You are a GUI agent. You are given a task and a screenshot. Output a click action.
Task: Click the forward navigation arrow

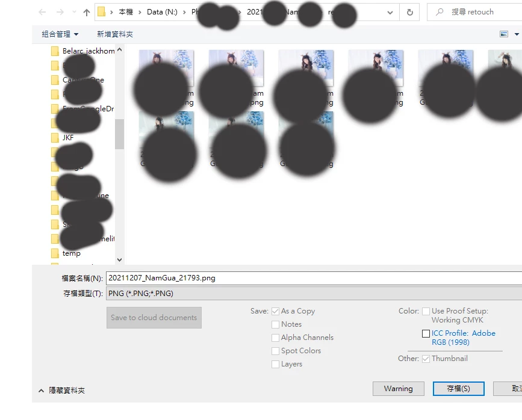tap(60, 12)
